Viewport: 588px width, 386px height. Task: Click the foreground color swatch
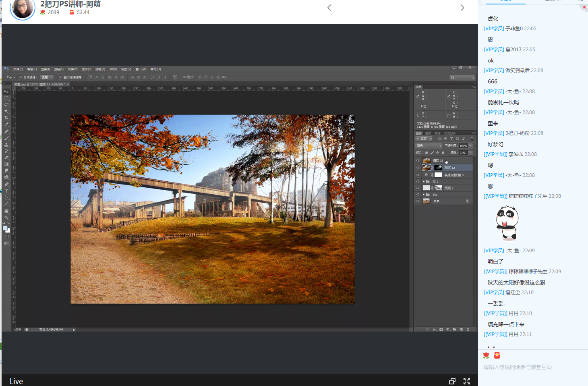click(x=5, y=228)
